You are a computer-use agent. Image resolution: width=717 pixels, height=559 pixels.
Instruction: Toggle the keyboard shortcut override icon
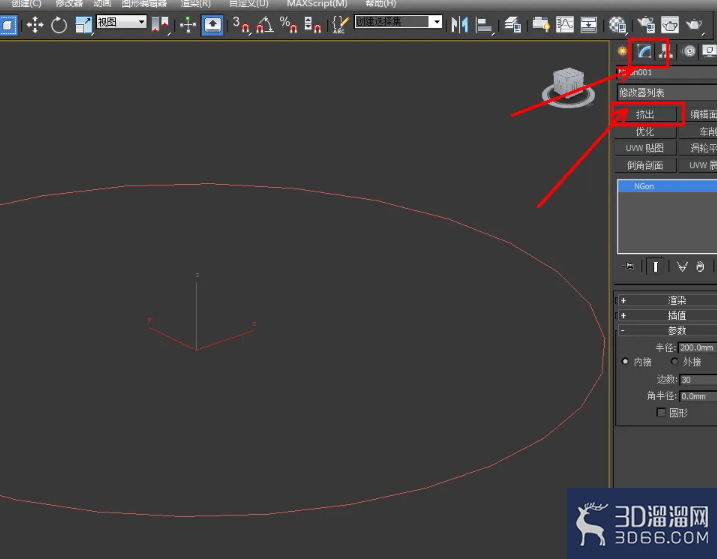(x=213, y=25)
